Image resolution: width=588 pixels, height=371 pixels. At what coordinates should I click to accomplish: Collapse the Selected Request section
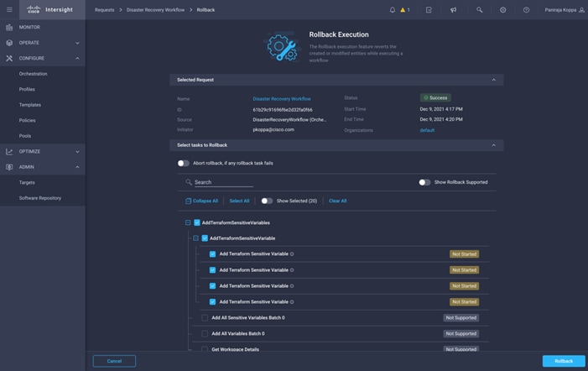click(493, 80)
